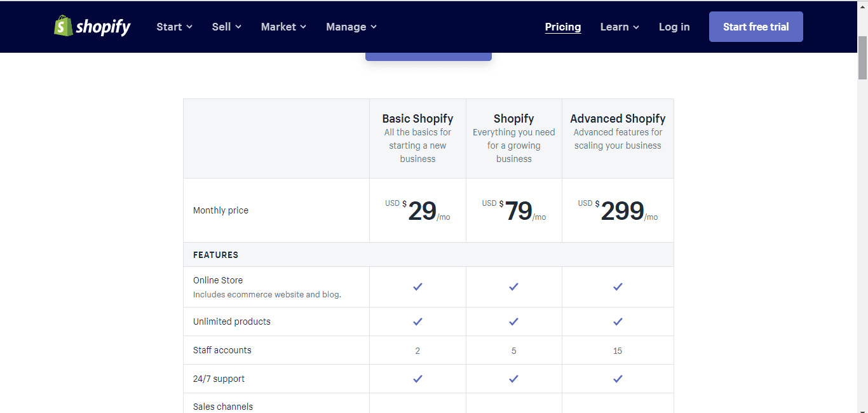Click Unlimited products checkmark for Advanced Shopify
Image resolution: width=868 pixels, height=413 pixels.
tap(618, 322)
